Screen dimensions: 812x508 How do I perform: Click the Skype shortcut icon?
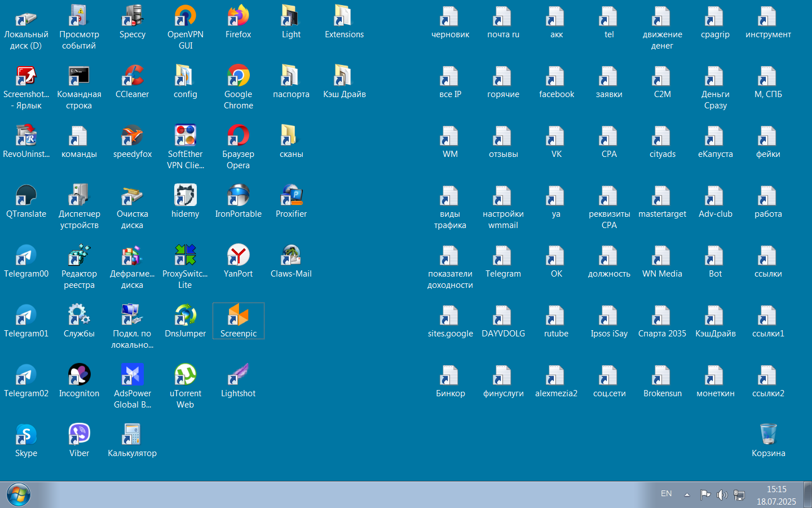point(26,440)
